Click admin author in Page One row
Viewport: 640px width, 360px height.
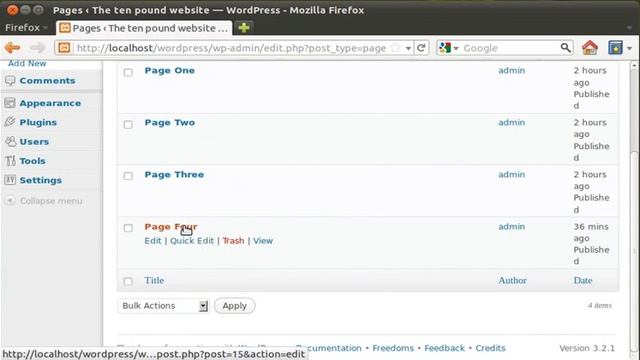coord(511,70)
